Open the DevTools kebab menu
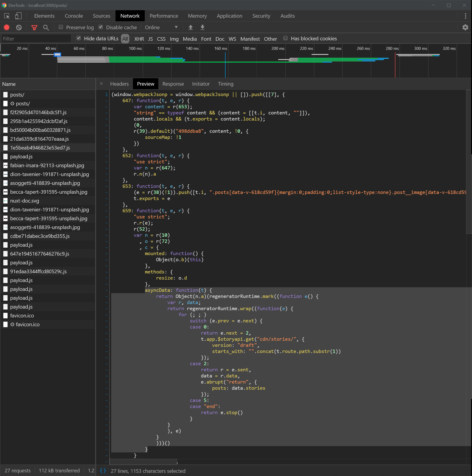472x476 pixels. 466,16
